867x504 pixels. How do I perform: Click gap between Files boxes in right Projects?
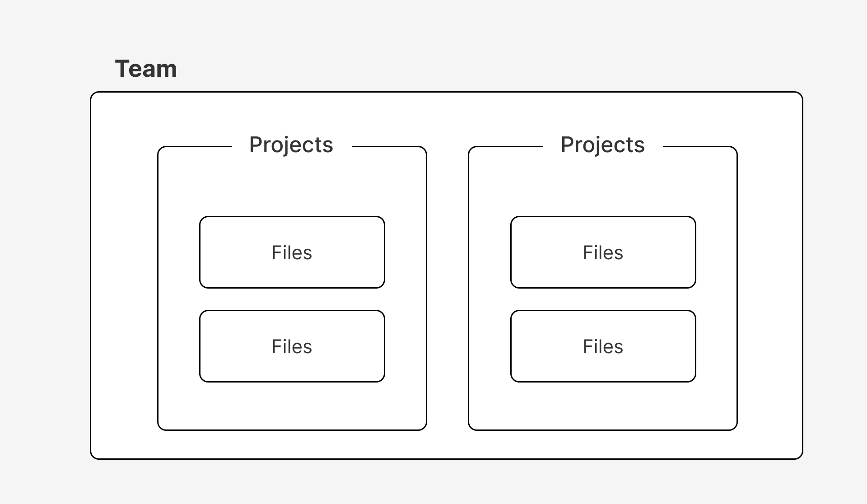click(603, 299)
